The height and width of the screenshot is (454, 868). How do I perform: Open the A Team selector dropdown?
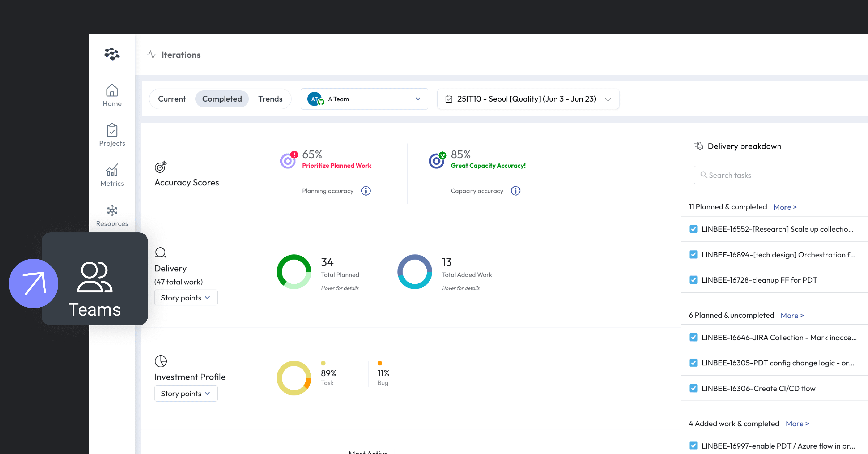364,99
